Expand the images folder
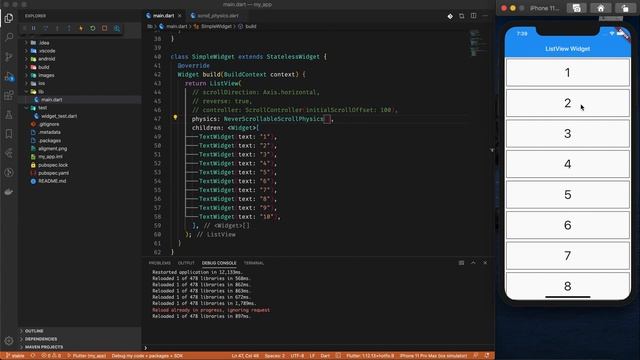The image size is (640, 360). 27,75
